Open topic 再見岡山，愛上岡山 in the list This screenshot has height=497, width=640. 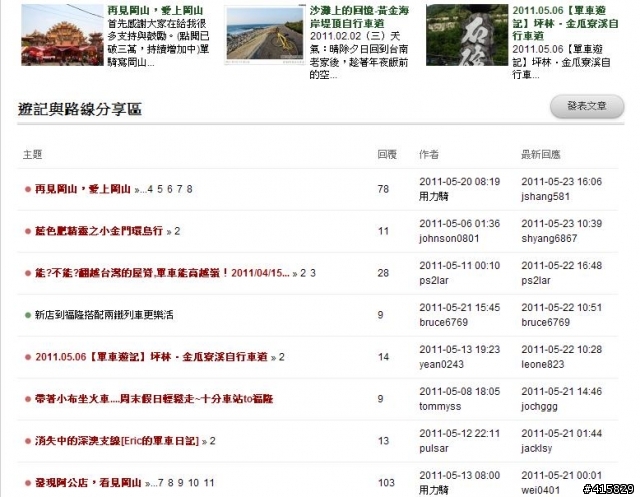tap(83, 189)
